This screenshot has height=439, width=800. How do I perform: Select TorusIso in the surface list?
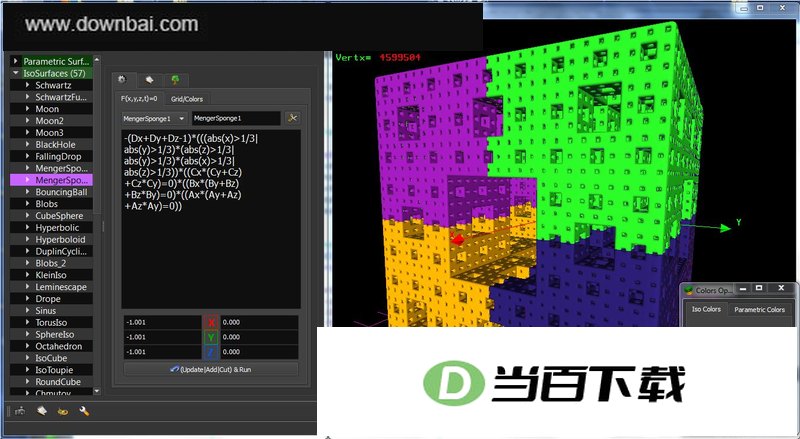tap(52, 323)
